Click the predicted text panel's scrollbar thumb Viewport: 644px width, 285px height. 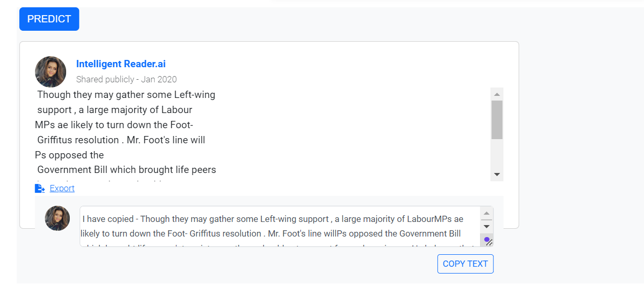click(x=497, y=119)
